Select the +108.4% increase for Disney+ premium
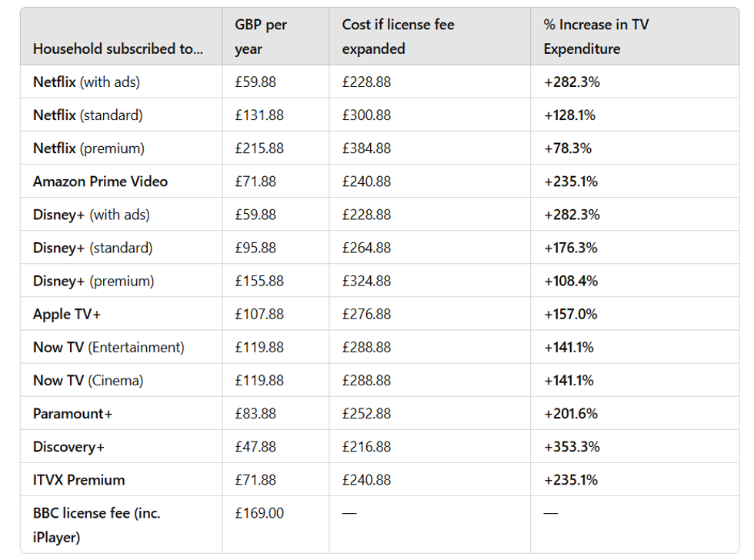Viewport: 754px width, 560px height. pyautogui.click(x=570, y=281)
